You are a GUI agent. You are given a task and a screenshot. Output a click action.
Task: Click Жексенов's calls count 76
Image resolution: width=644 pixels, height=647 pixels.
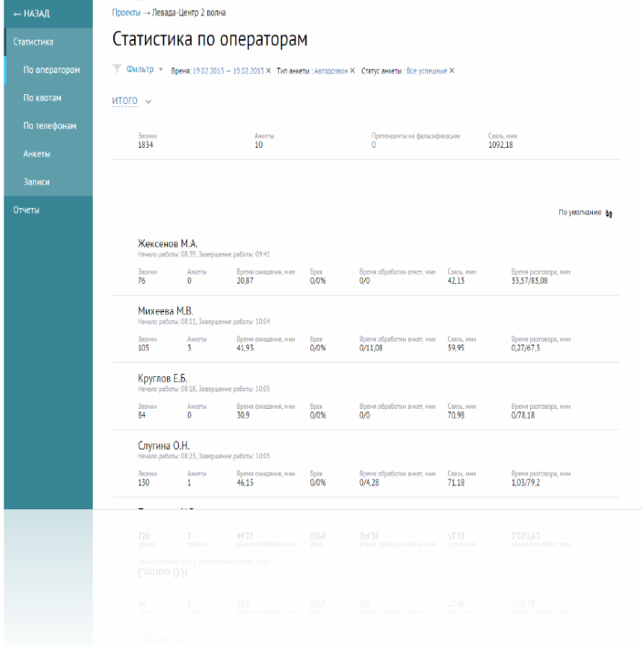click(x=141, y=280)
